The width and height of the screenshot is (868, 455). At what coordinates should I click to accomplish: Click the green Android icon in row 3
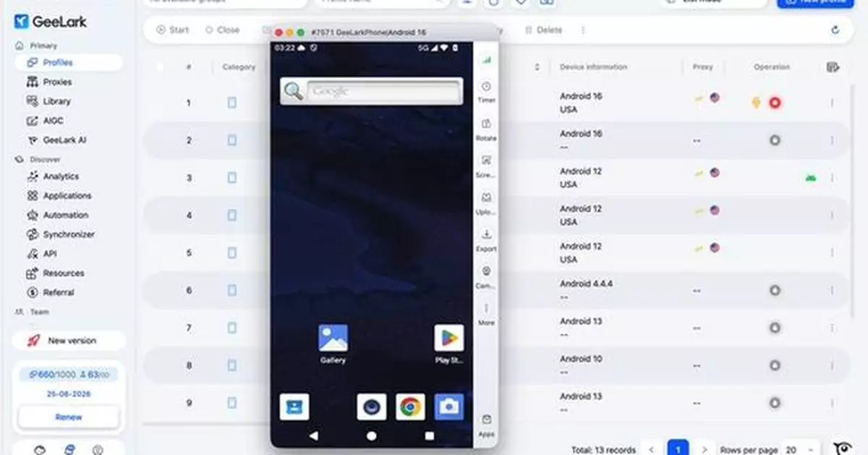811,177
